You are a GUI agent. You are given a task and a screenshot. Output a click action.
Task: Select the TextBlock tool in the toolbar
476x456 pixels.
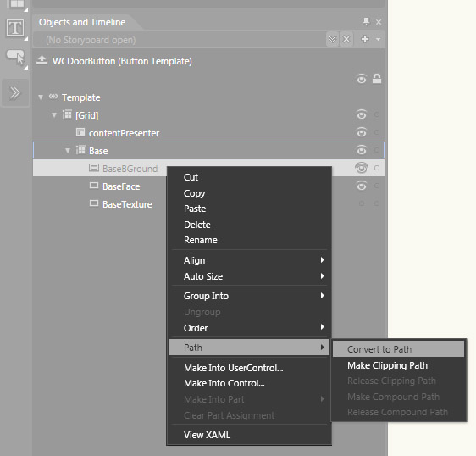pos(15,29)
